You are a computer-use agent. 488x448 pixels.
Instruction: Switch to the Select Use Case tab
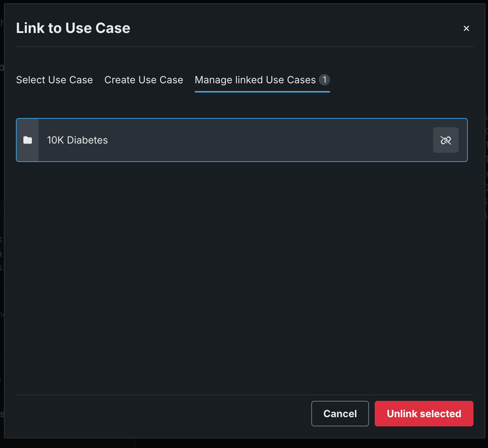coord(55,80)
